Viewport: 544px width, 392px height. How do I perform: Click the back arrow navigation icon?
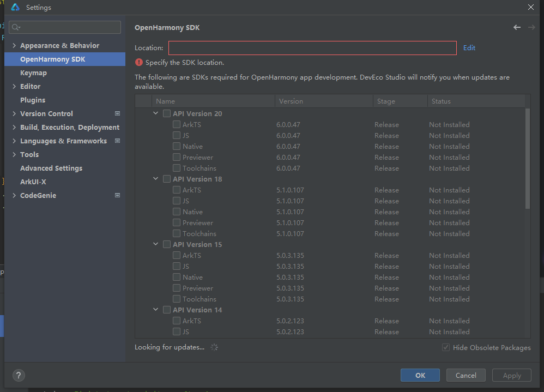click(517, 27)
